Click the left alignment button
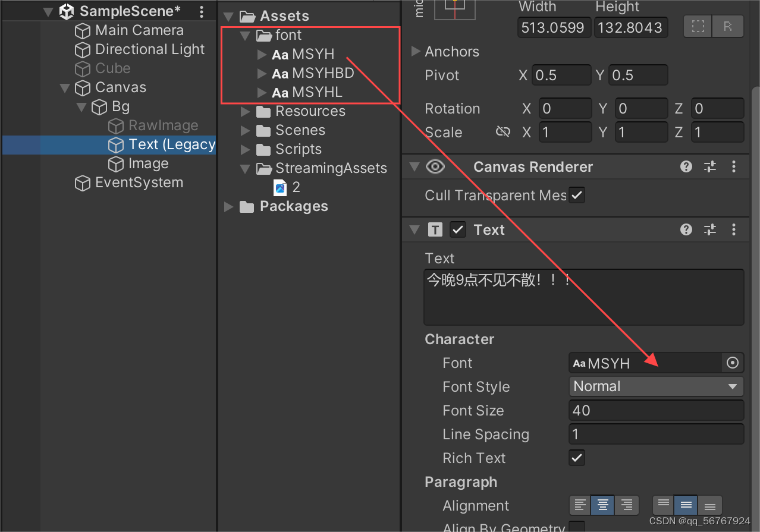The height and width of the screenshot is (532, 760). 580,505
